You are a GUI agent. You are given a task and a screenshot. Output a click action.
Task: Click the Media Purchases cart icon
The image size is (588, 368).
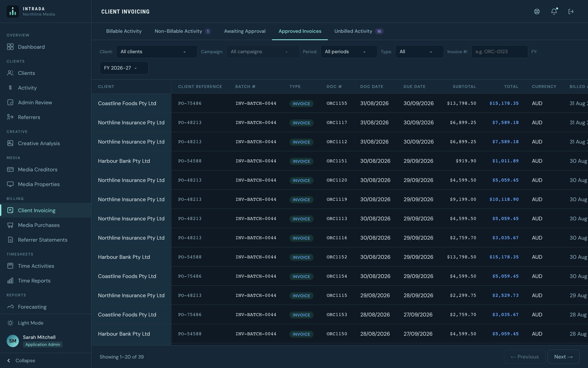tap(10, 225)
